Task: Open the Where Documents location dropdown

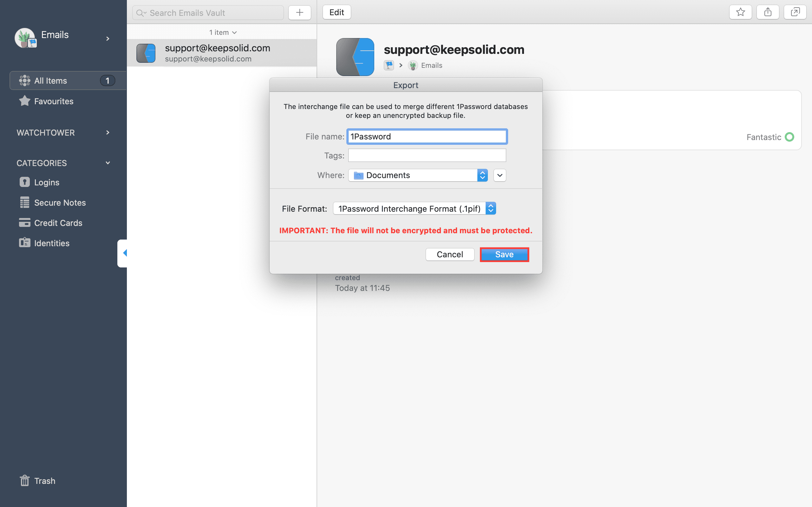Action: pyautogui.click(x=418, y=175)
